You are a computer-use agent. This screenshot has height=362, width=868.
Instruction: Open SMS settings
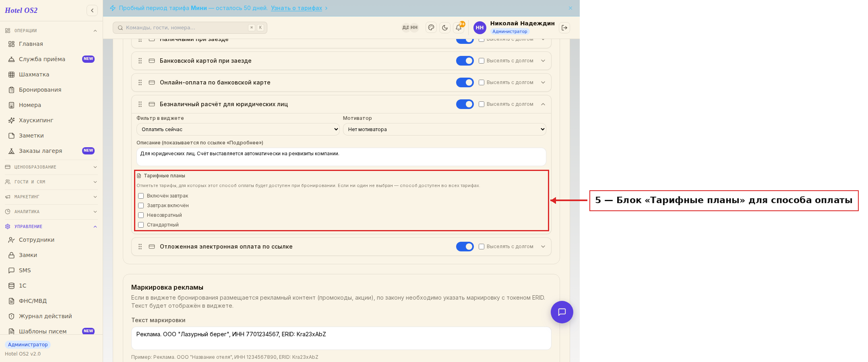pyautogui.click(x=51, y=270)
